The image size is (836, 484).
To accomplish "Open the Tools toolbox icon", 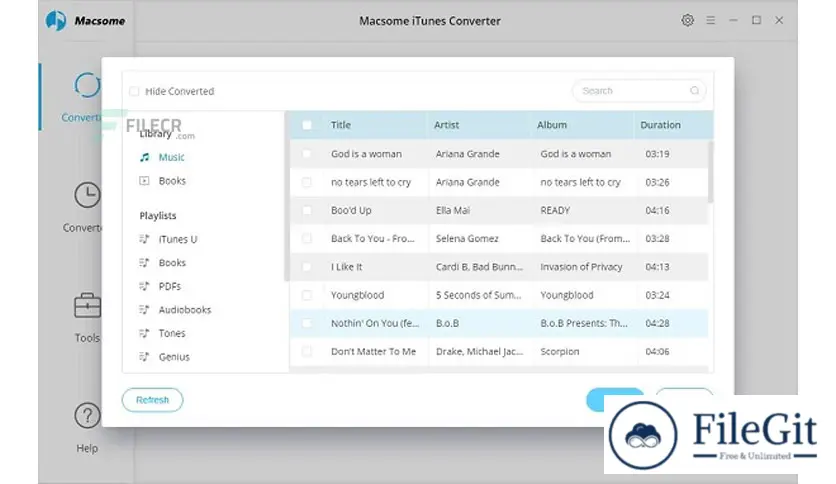I will point(87,306).
